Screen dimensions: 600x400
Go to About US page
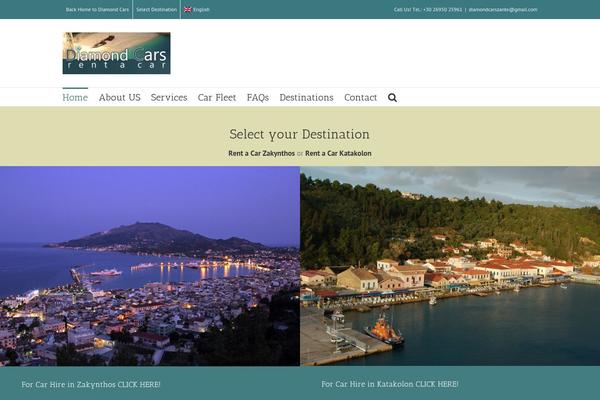tap(120, 98)
